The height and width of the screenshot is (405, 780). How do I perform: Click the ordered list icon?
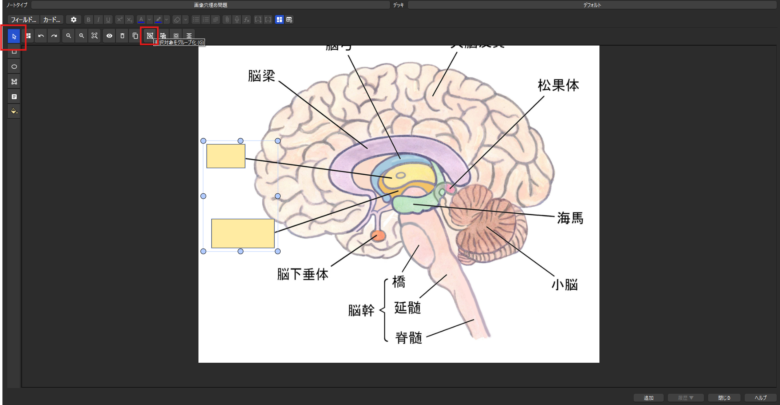[206, 19]
